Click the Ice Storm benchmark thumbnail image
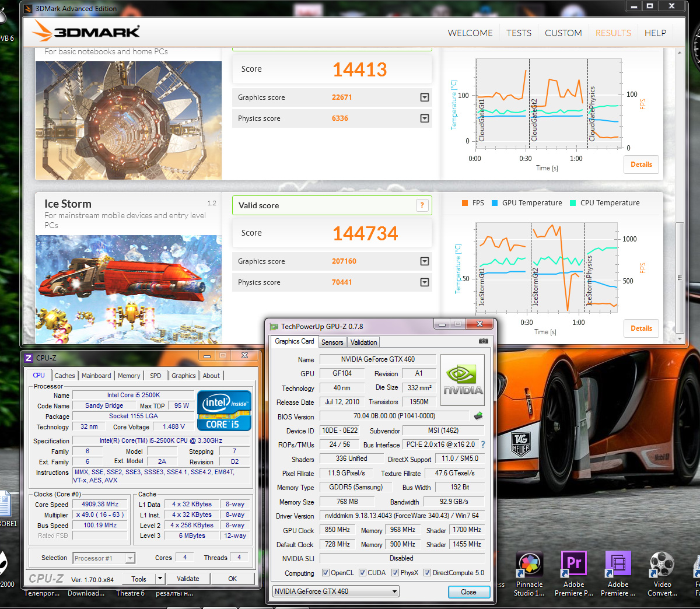The height and width of the screenshot is (609, 700). pyautogui.click(x=128, y=289)
